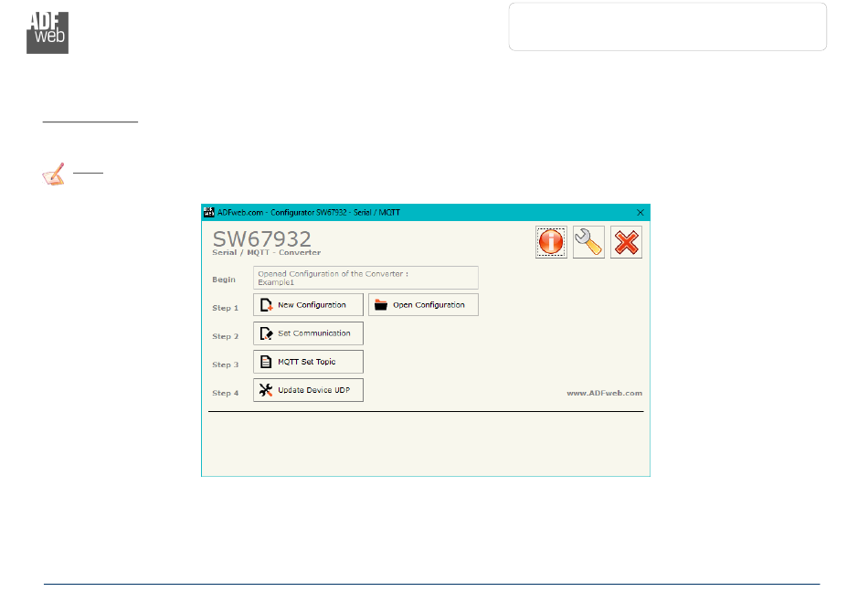Click the pencil note icon
This screenshot has width=868, height=602.
coord(54,174)
